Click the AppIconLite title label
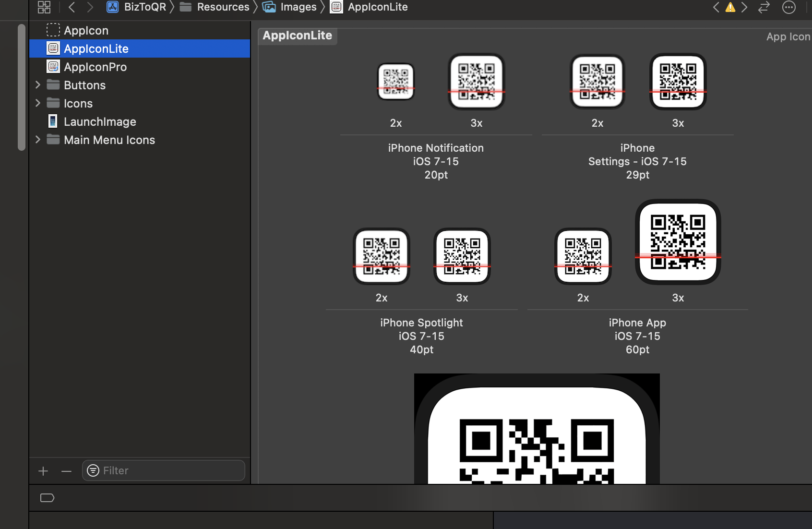The width and height of the screenshot is (812, 529). (298, 36)
